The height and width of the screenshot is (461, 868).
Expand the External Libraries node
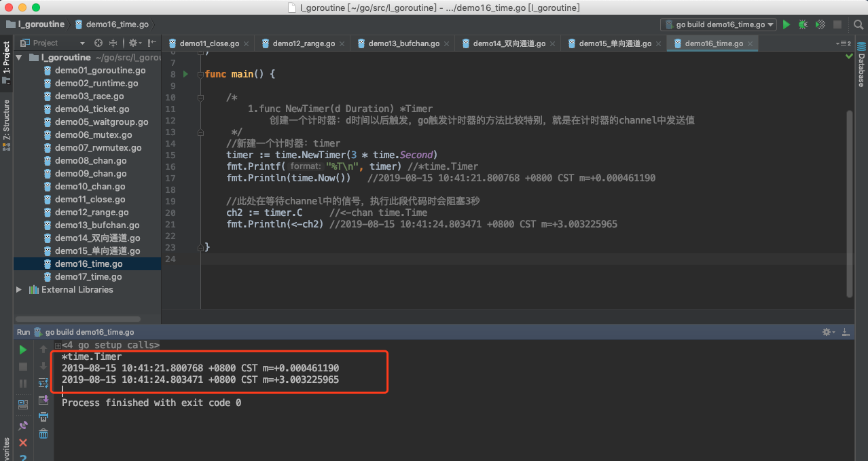(x=19, y=290)
